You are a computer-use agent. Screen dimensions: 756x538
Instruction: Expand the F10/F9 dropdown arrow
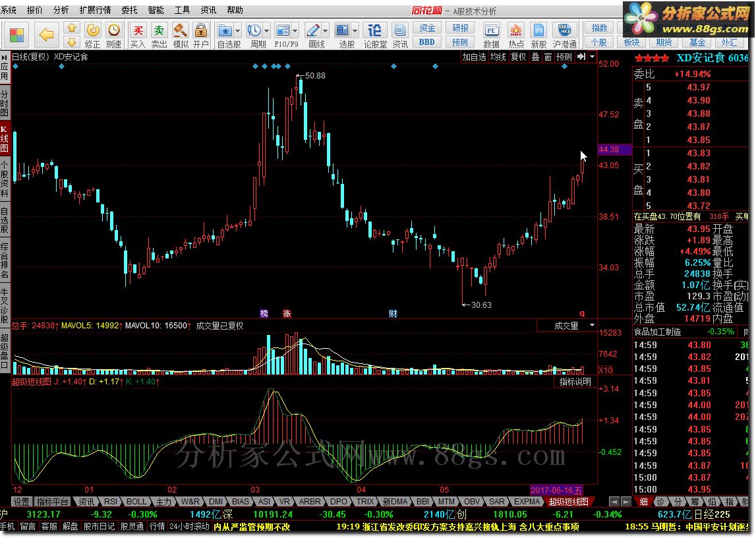point(295,32)
